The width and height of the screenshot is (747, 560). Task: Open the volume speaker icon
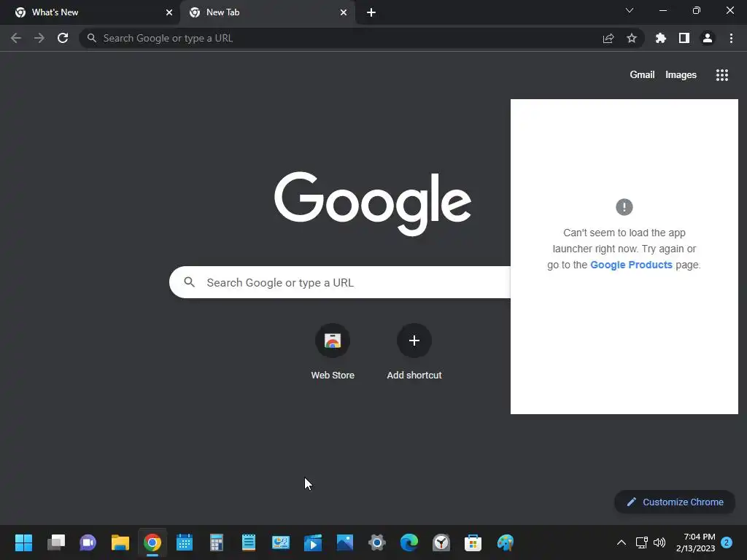[659, 542]
